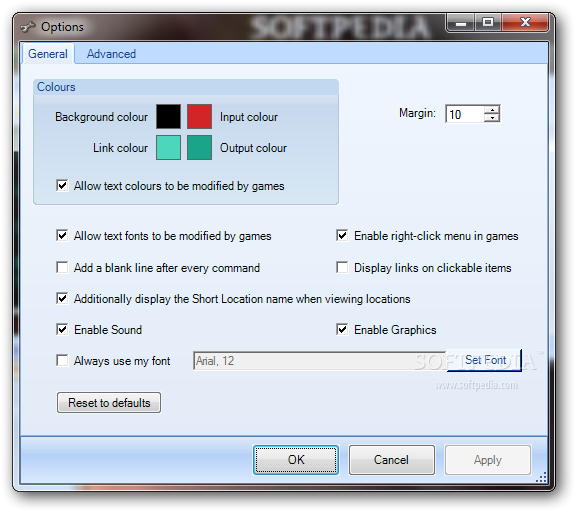The image size is (576, 512).
Task: Change the Link colour swatch
Action: coord(168,147)
